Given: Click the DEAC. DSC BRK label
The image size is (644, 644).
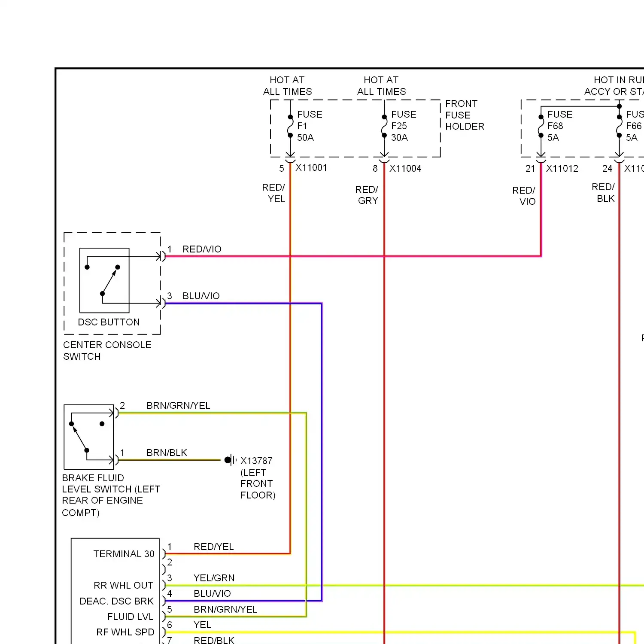Looking at the screenshot, I should tap(116, 601).
